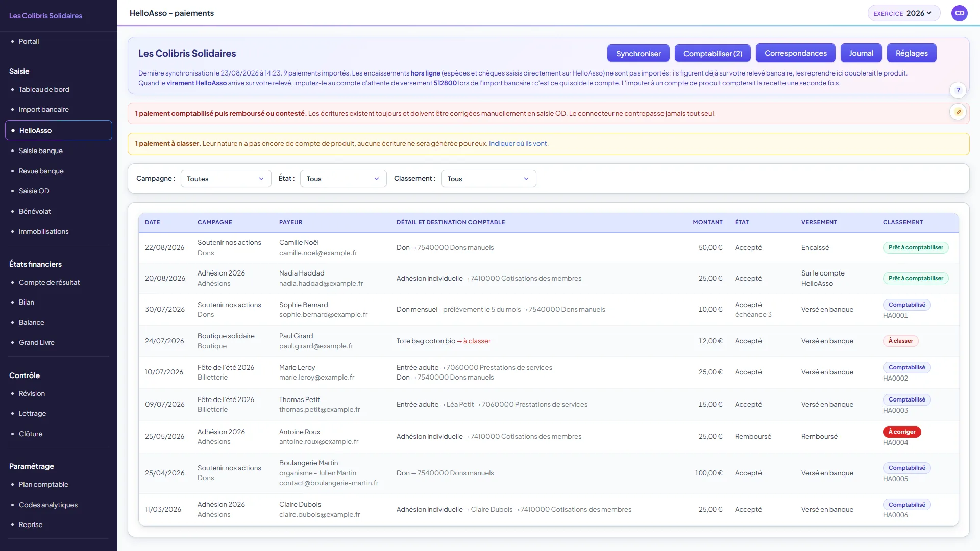This screenshot has width=980, height=551.
Task: Open Revue banque in sidebar
Action: coord(41,171)
